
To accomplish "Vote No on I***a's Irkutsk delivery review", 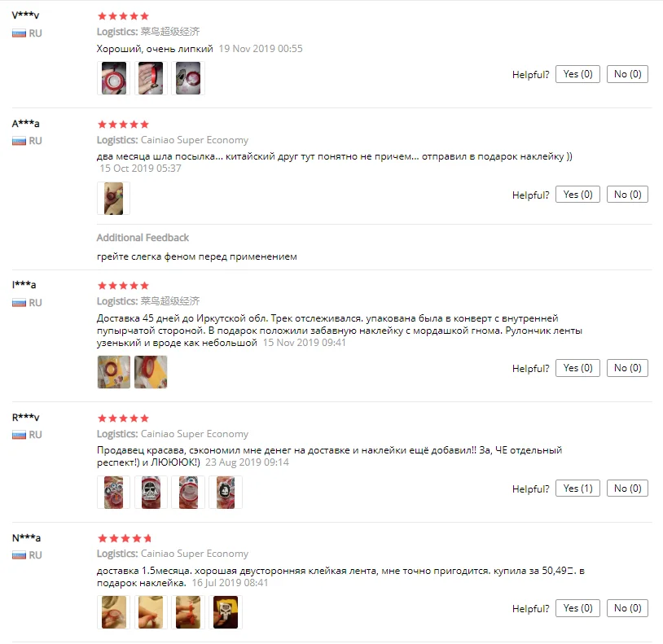I will (627, 368).
